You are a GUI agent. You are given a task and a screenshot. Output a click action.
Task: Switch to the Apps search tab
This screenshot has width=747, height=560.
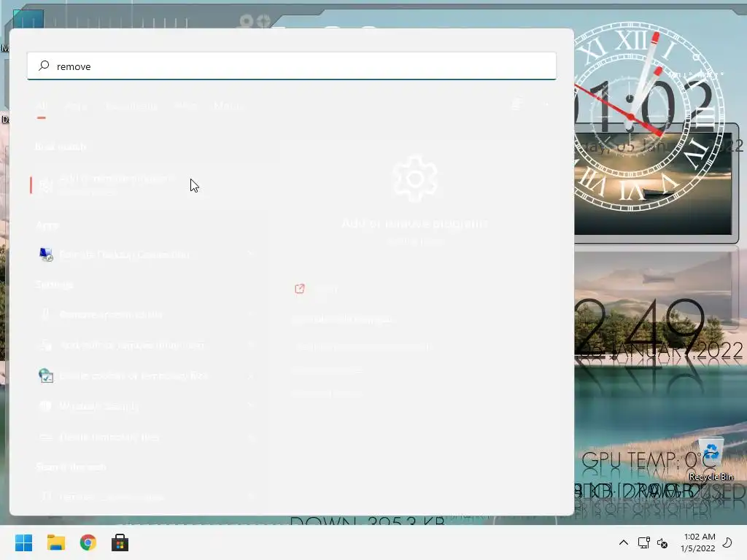tap(76, 106)
